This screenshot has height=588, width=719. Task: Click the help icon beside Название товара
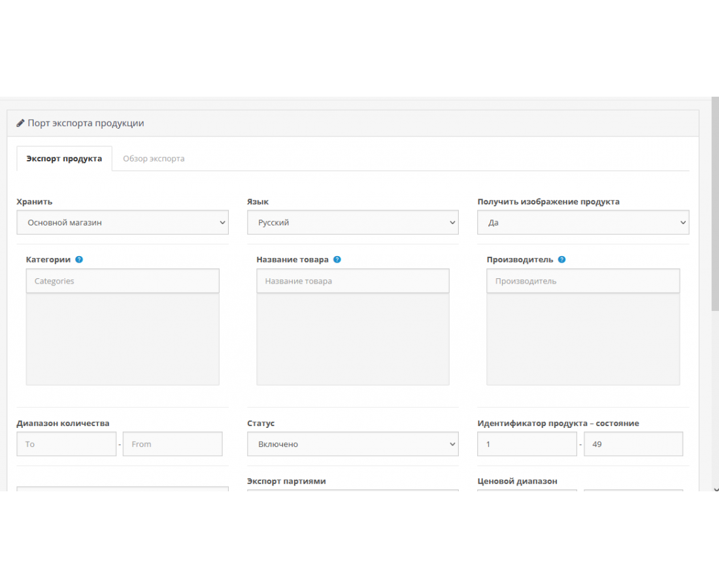tap(337, 259)
